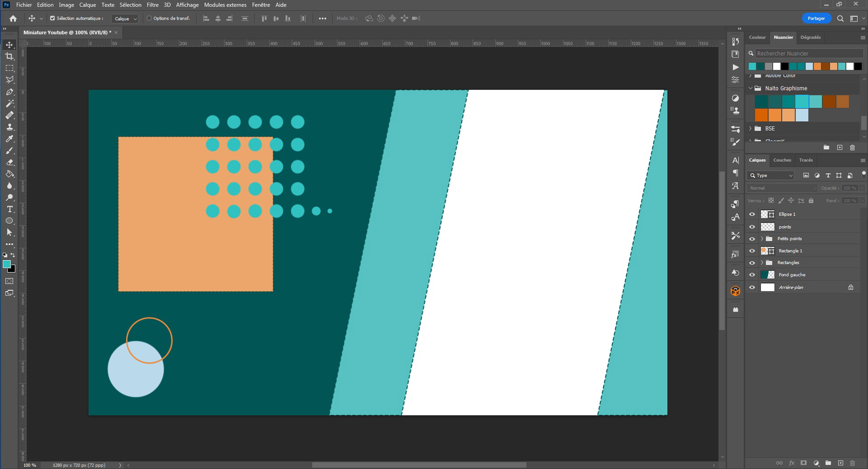The image size is (868, 469).
Task: Hide the points layer
Action: 752,227
